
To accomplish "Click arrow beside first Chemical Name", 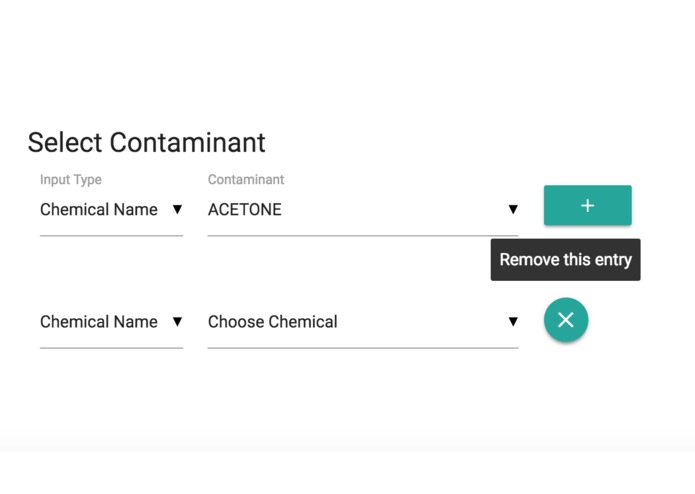I will (177, 210).
